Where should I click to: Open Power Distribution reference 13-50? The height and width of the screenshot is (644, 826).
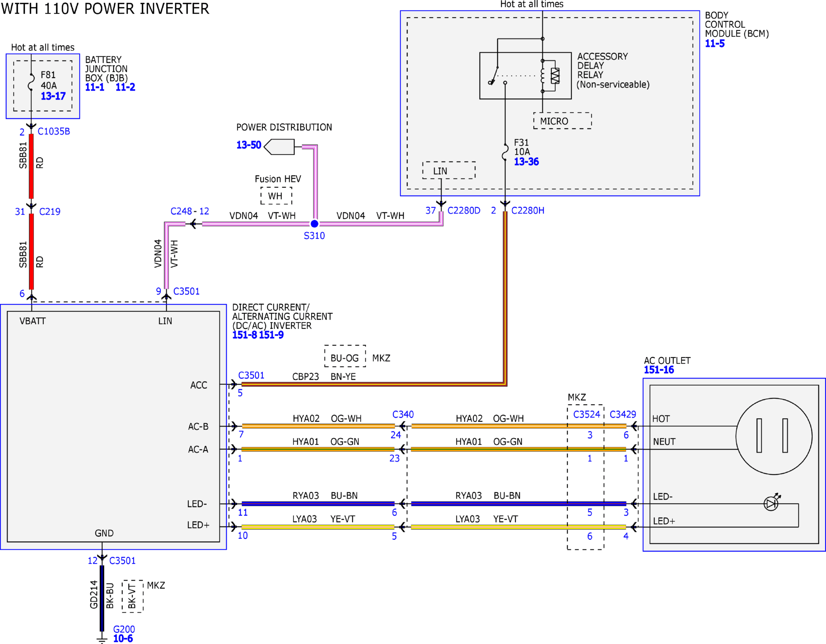[x=249, y=145]
